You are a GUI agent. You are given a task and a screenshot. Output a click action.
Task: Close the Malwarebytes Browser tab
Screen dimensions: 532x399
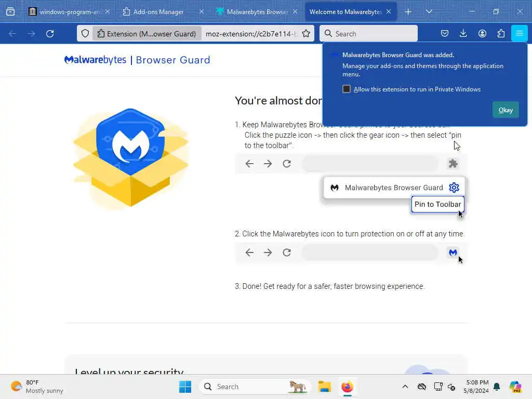tap(295, 11)
